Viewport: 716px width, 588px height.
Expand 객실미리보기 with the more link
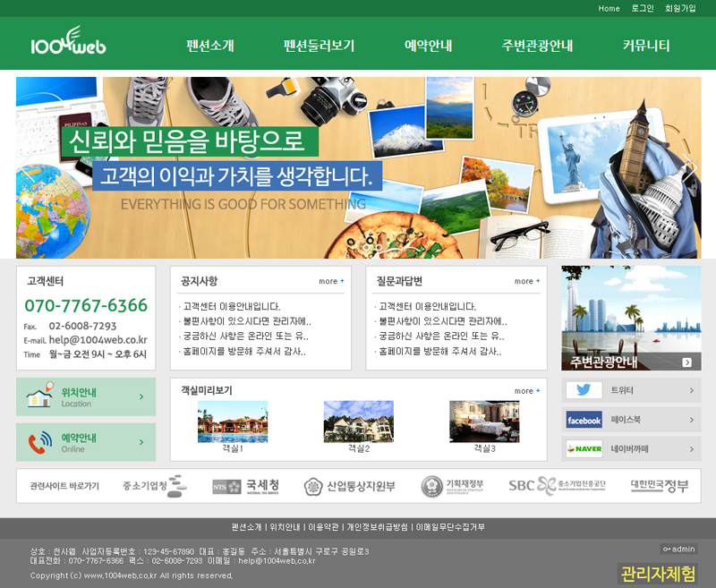pos(527,391)
